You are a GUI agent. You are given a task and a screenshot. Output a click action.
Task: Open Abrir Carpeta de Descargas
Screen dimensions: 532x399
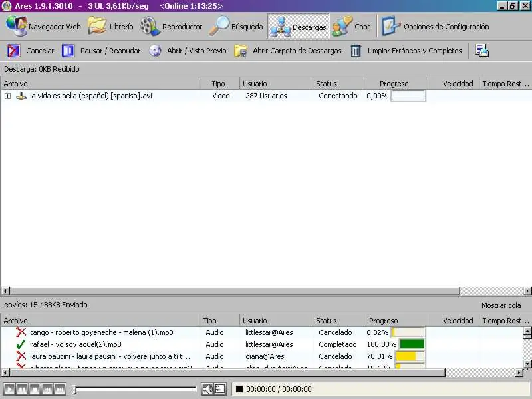pyautogui.click(x=288, y=51)
